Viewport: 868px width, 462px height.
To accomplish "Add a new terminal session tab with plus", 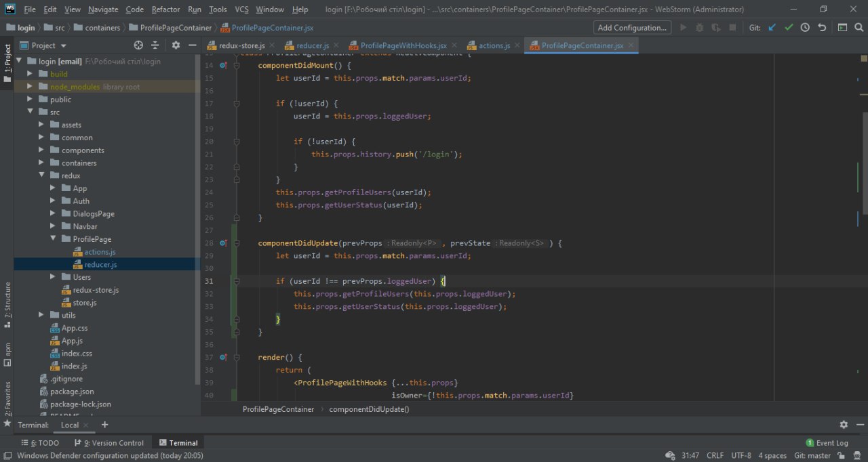I will [104, 425].
